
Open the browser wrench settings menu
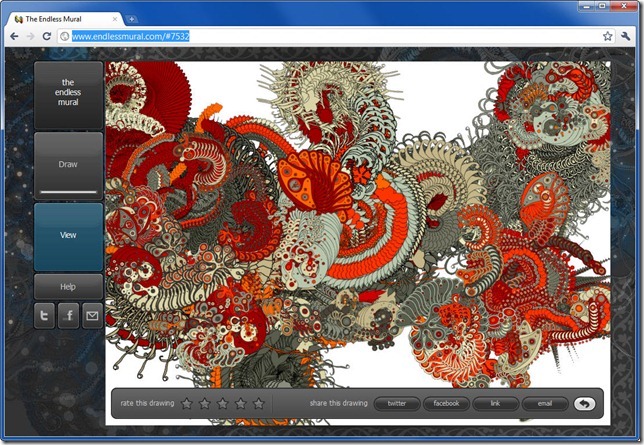pyautogui.click(x=626, y=36)
